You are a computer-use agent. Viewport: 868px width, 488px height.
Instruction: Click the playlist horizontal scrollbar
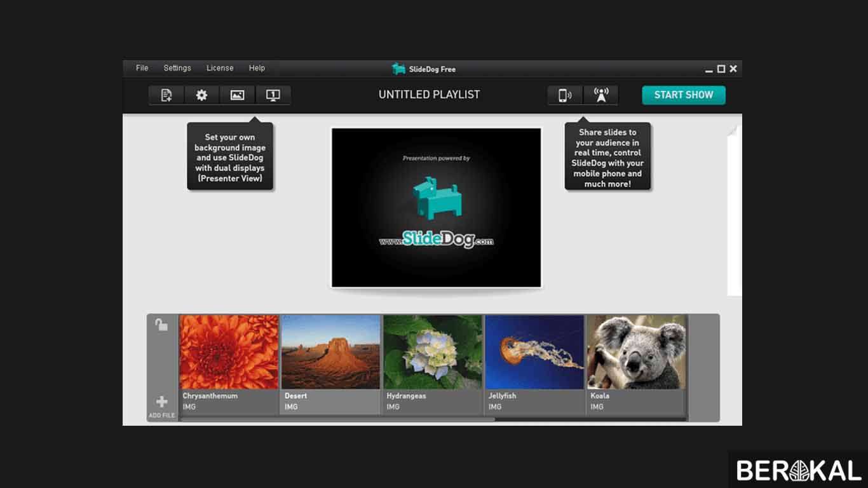[337, 419]
